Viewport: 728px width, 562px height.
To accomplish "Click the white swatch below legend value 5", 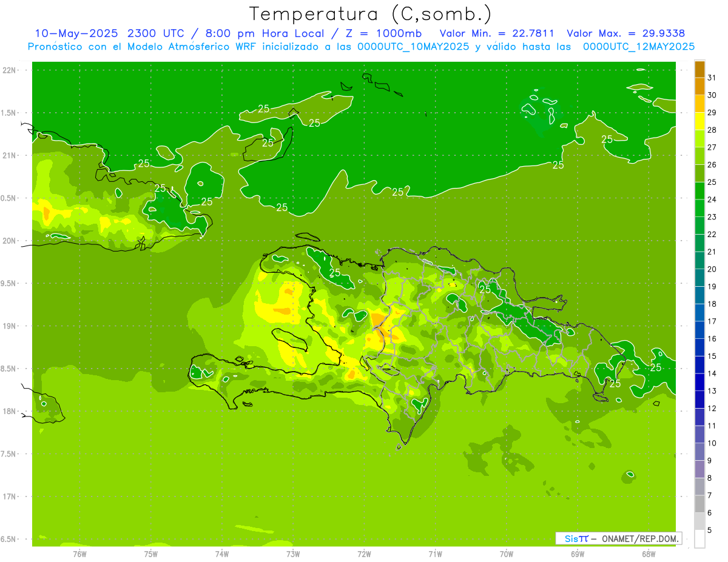I will coord(699,538).
